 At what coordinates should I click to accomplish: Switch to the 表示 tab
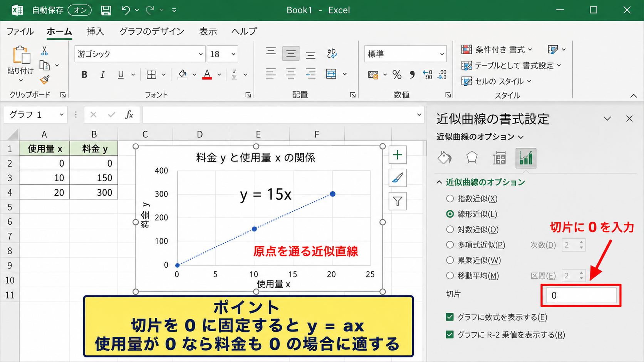(208, 32)
